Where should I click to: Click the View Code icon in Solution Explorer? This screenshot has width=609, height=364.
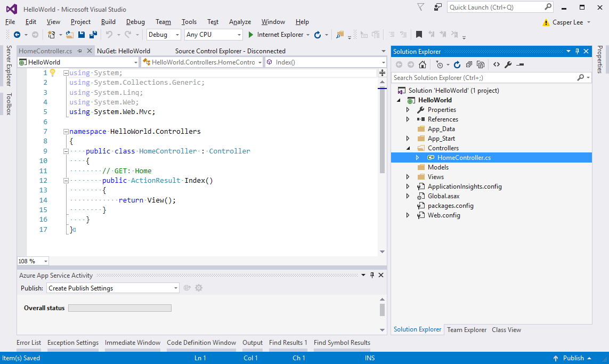(x=497, y=64)
